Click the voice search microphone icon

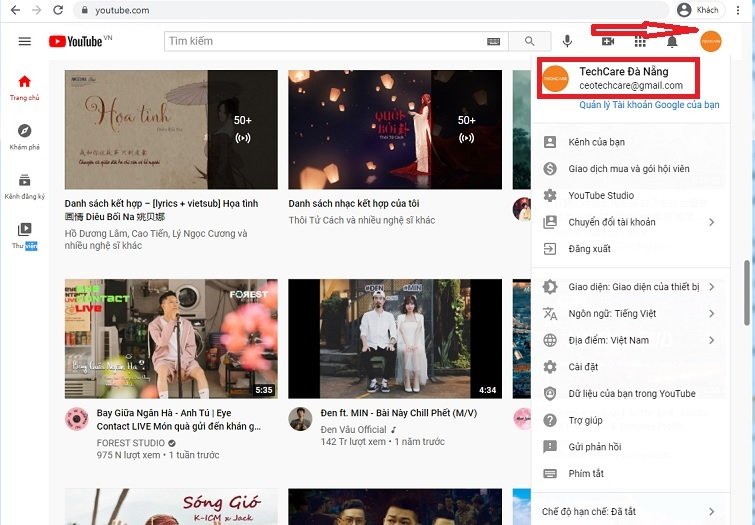coord(567,41)
